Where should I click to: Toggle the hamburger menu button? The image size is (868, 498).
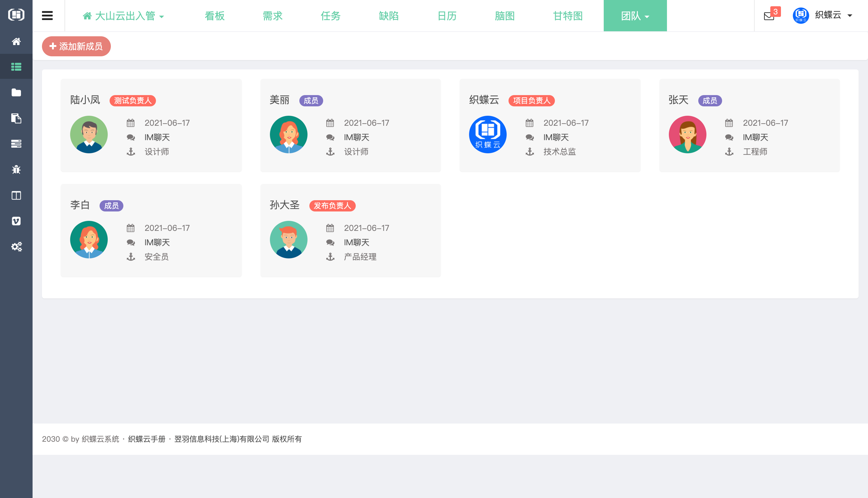pos(47,16)
